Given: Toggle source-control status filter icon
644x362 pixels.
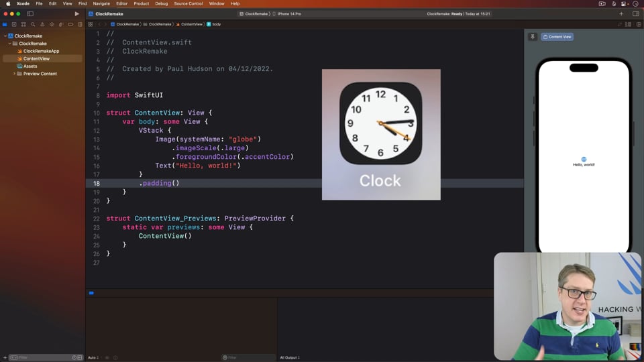Looking at the screenshot, I should (80, 357).
